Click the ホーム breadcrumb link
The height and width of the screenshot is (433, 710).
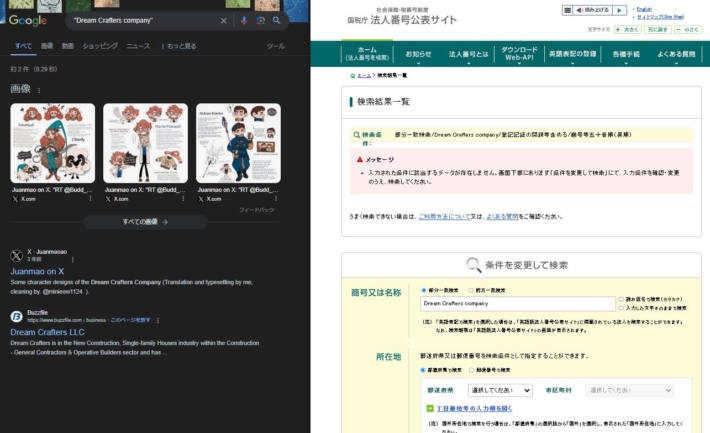click(364, 76)
